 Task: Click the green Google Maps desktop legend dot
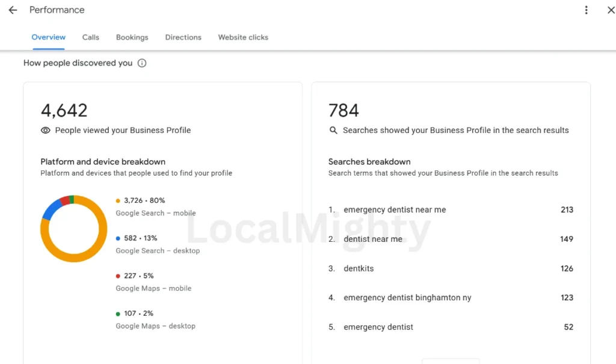(119, 313)
